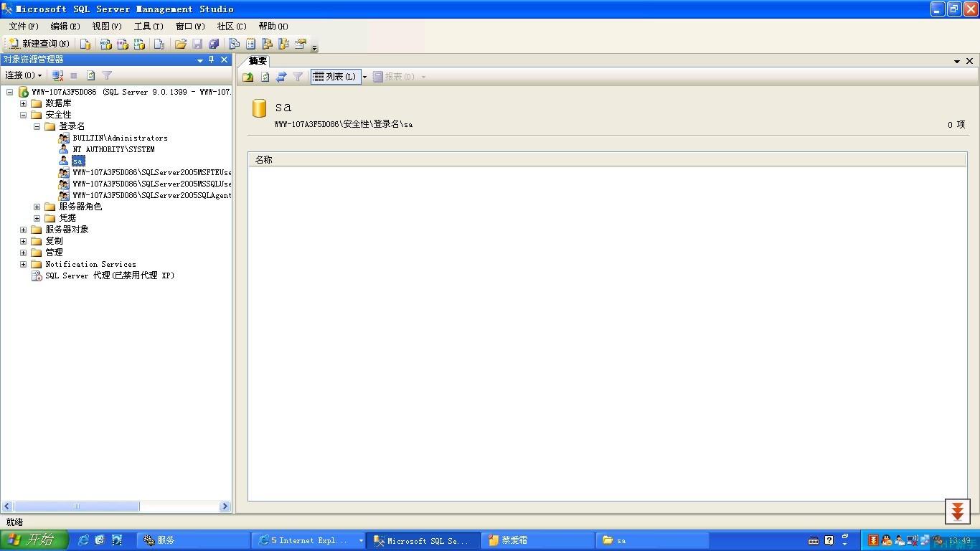Click the Stop icon in Object Explorer
The height and width of the screenshot is (551, 980).
coord(74,75)
